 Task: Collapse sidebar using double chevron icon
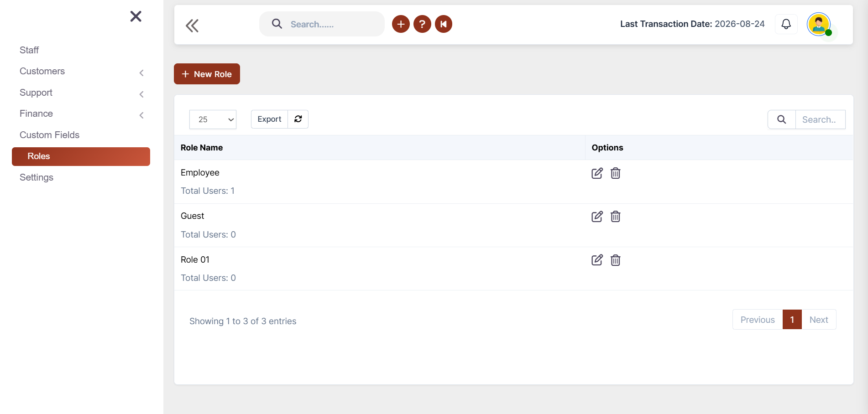coord(192,26)
